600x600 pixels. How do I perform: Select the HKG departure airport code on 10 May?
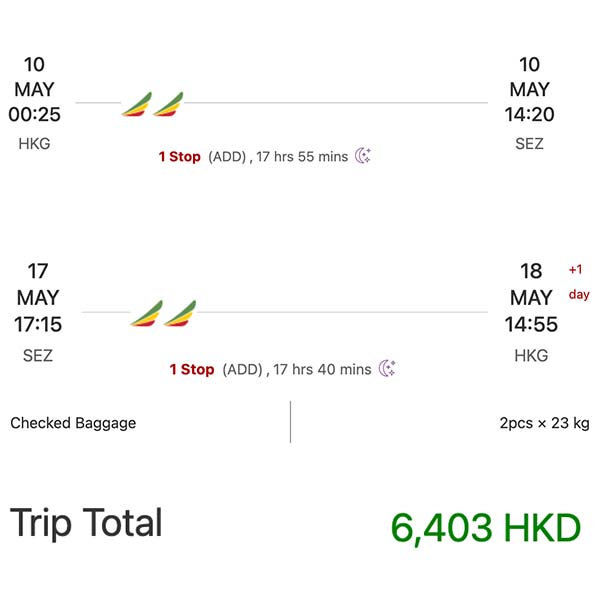pos(34,144)
